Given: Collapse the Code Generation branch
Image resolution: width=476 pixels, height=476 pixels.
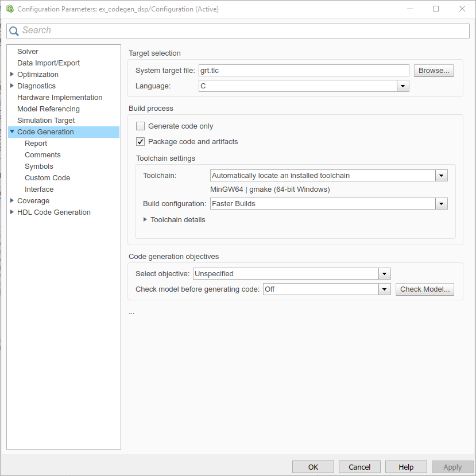Looking at the screenshot, I should [x=11, y=131].
